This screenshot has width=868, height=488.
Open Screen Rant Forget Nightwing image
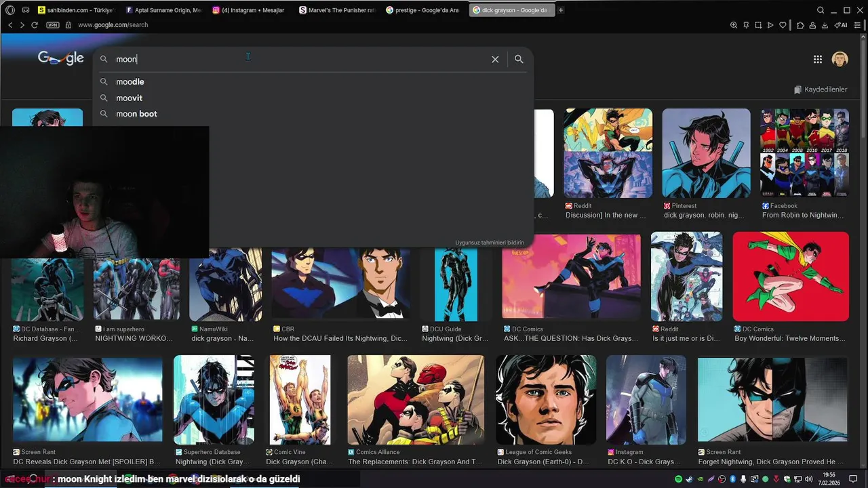tap(772, 400)
